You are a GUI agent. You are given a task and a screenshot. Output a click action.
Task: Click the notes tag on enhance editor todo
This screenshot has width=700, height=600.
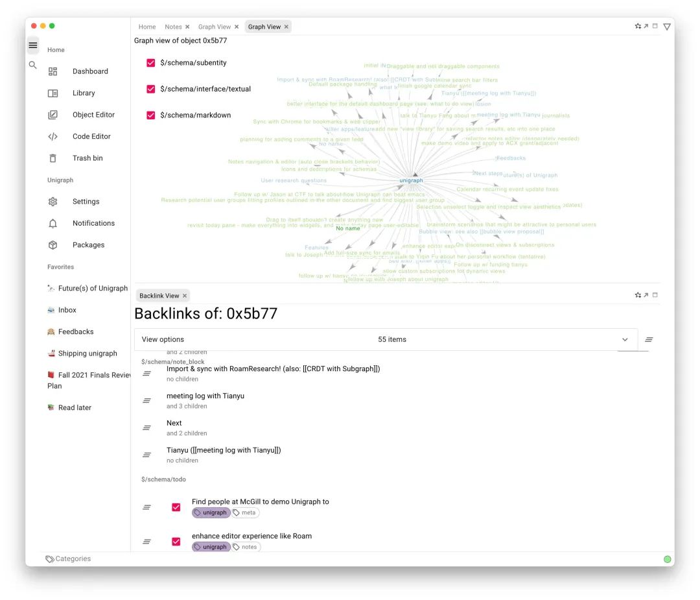pyautogui.click(x=246, y=547)
